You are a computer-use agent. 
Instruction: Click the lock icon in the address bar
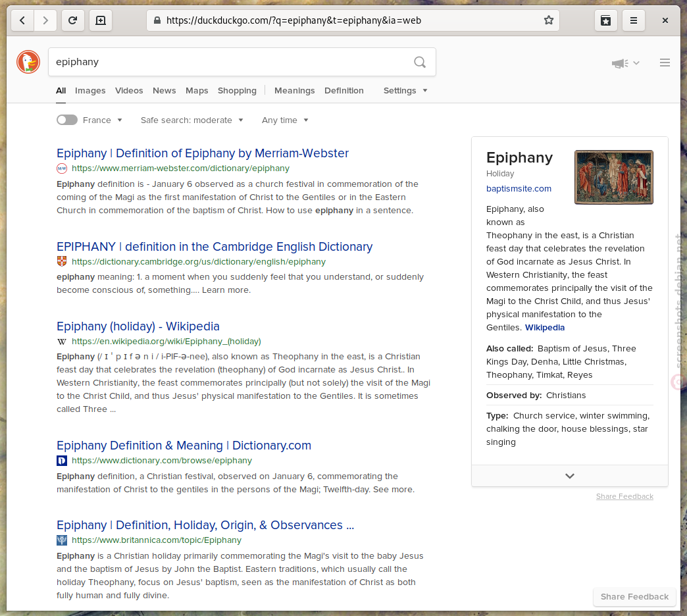(x=157, y=20)
